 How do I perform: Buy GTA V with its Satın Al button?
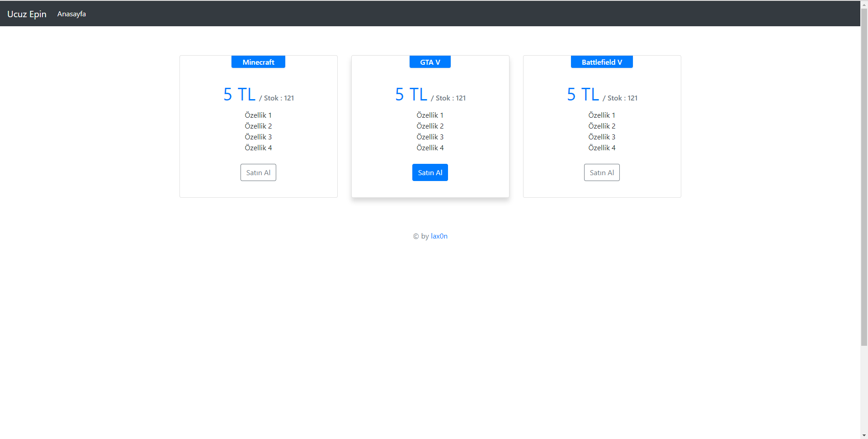click(x=430, y=172)
